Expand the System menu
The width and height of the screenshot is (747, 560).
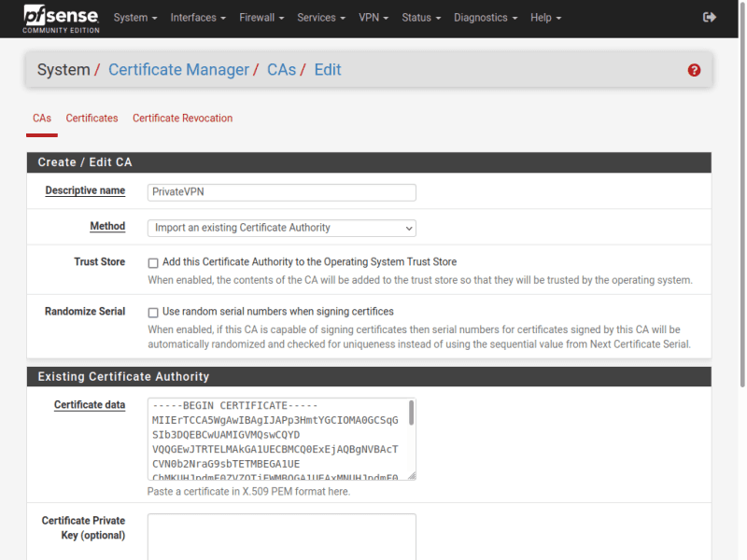click(134, 18)
